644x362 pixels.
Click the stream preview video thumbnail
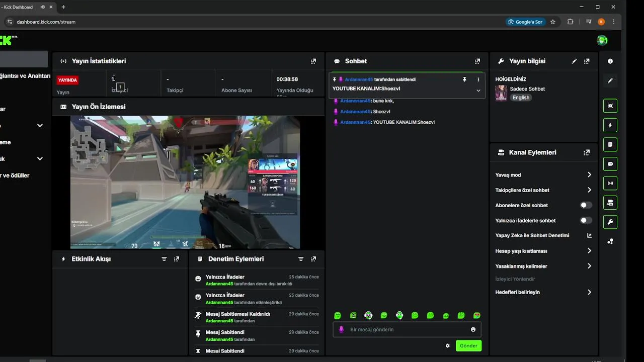coord(185,183)
